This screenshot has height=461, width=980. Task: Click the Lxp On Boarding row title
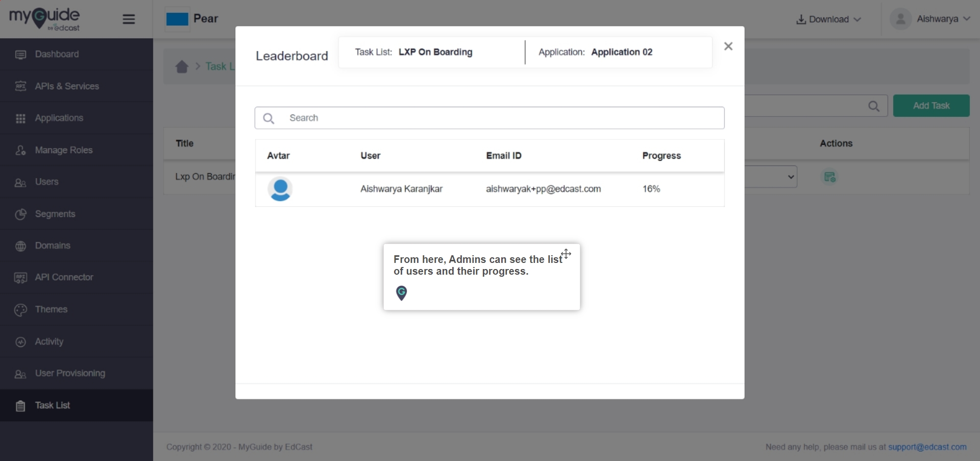(x=205, y=177)
